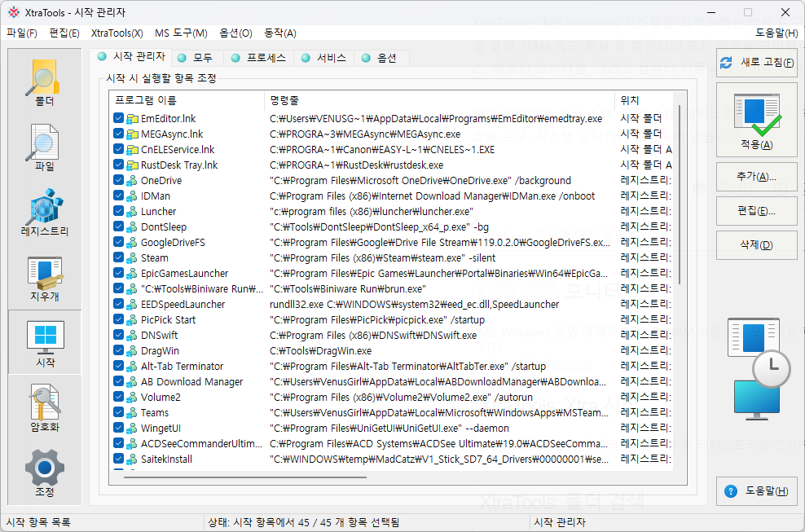Image resolution: width=805 pixels, height=532 pixels.
Task: Disable the Alt-Tab Terminator checkbox
Action: pyautogui.click(x=119, y=366)
